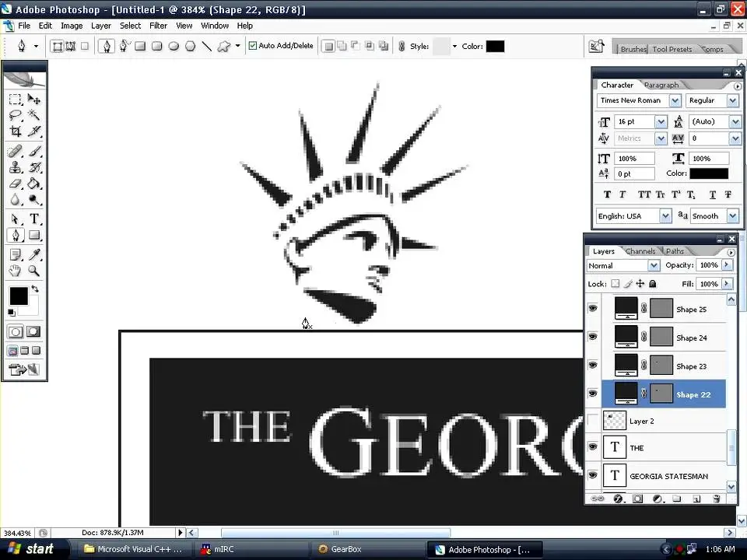Select the Path Selection tool

click(x=16, y=219)
